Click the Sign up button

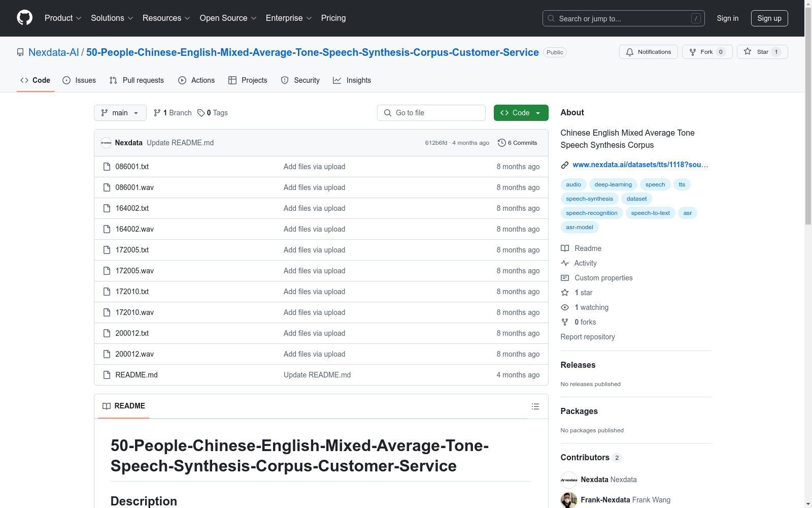[769, 18]
